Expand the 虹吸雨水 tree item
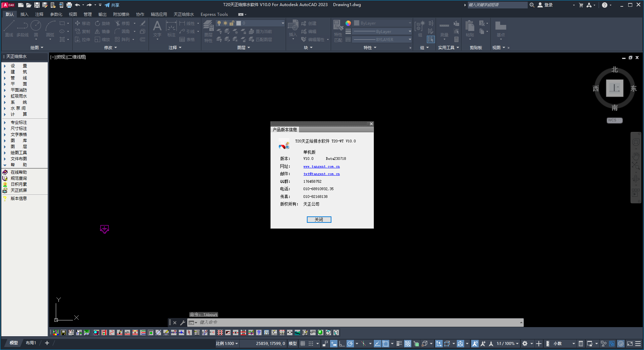 point(5,96)
